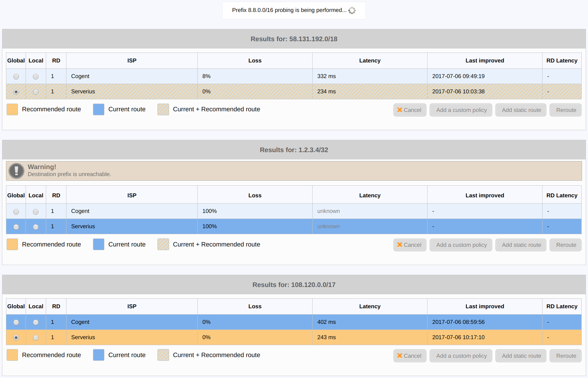The height and width of the screenshot is (378, 588).
Task: Click Recommended route orange swatch under 1.2.3.4/32
Action: pos(12,244)
